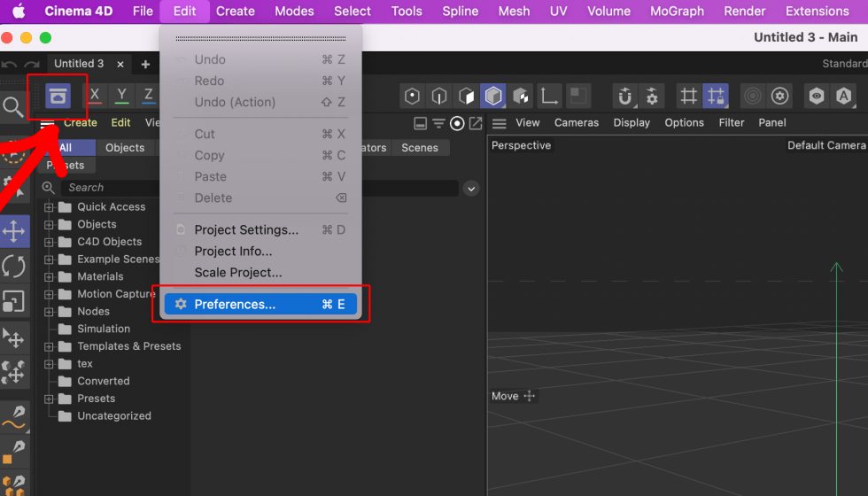This screenshot has height=496, width=868.
Task: Select Texture mode (checkered cube icon)
Action: pos(521,97)
